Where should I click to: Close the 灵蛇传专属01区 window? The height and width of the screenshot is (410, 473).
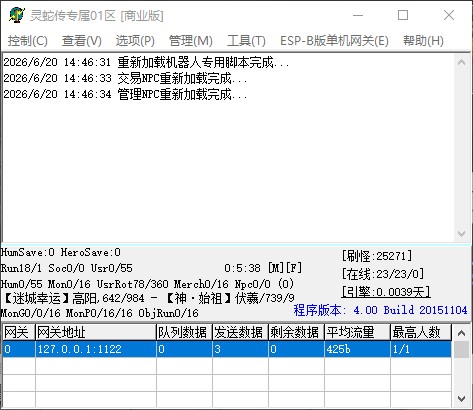click(x=449, y=15)
